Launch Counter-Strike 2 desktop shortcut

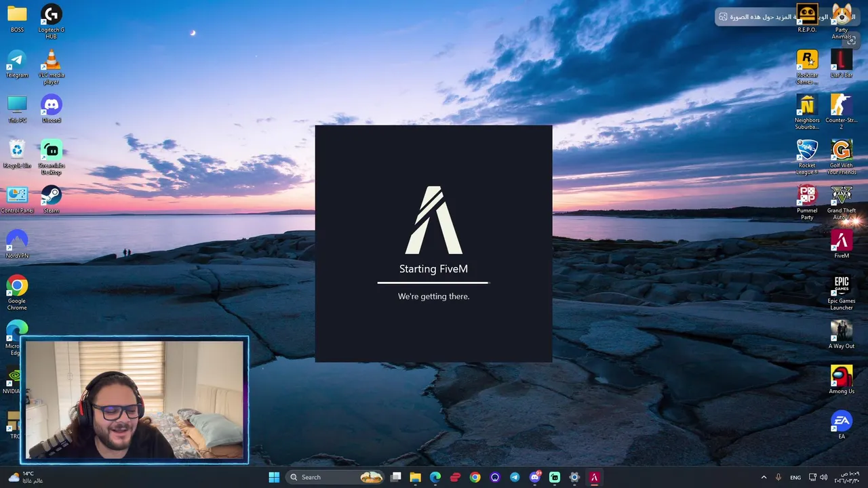pyautogui.click(x=842, y=112)
